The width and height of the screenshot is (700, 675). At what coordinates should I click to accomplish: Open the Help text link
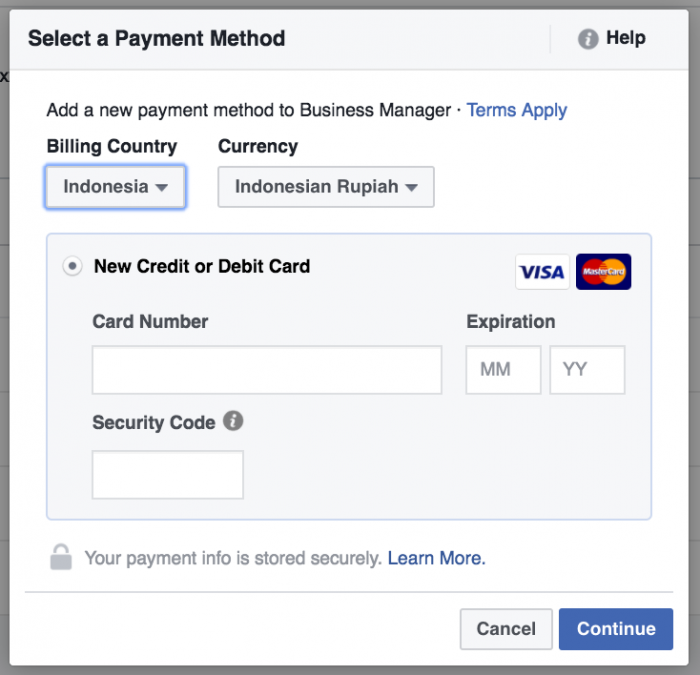click(625, 38)
